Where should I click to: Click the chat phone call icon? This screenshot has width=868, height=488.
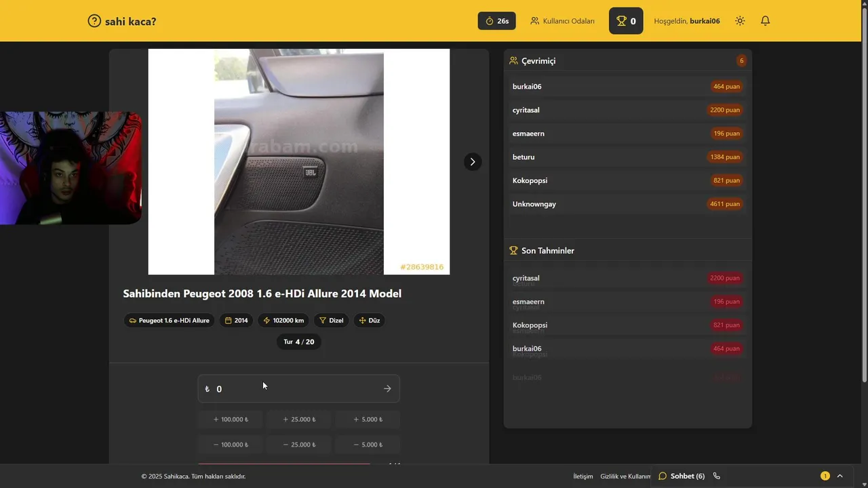pyautogui.click(x=717, y=476)
